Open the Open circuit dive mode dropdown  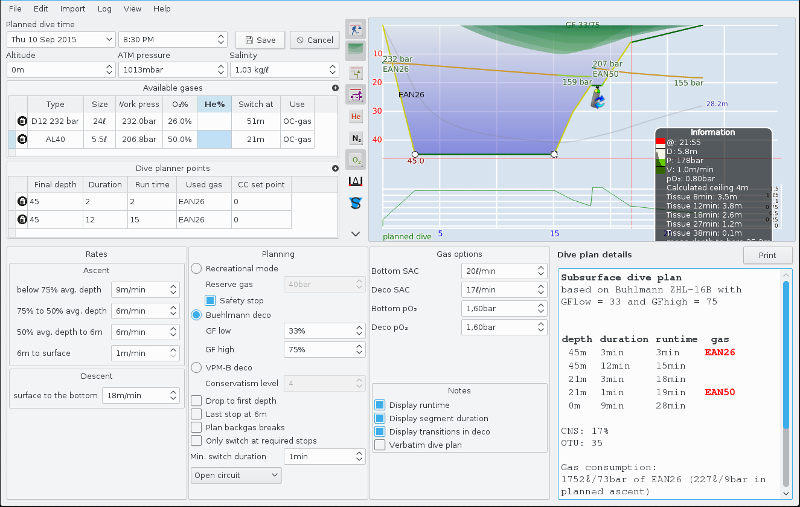tap(236, 476)
